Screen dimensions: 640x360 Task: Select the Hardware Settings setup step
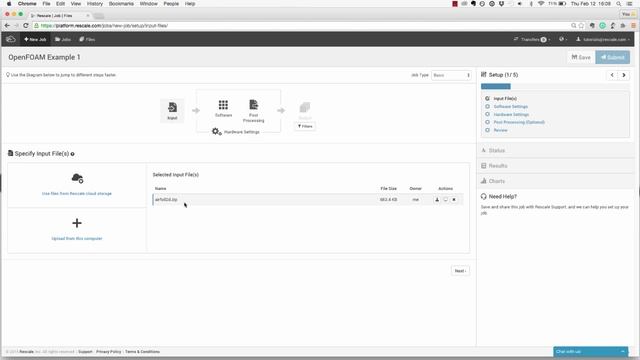coord(511,115)
